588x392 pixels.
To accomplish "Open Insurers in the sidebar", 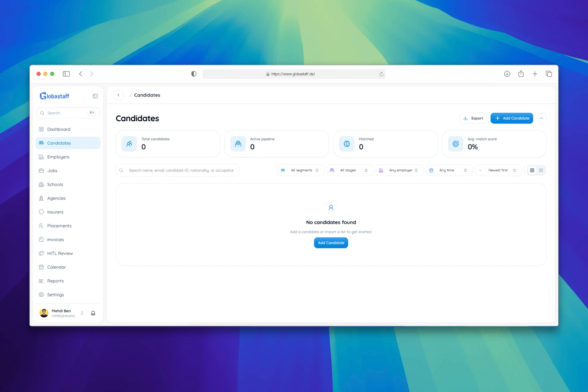I will [x=68, y=212].
